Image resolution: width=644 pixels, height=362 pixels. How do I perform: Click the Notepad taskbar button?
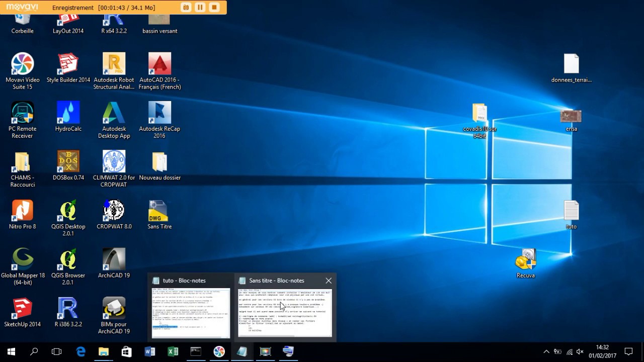pyautogui.click(x=242, y=352)
